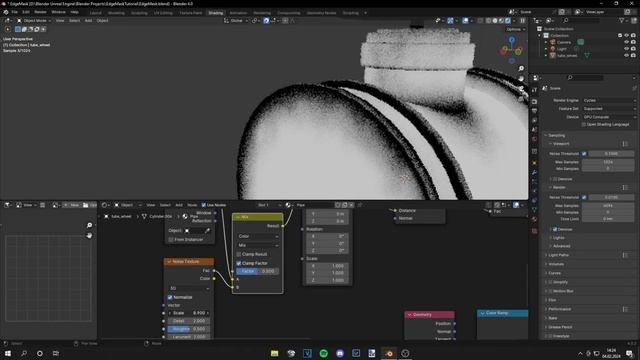Click the Windows Start button
The height and width of the screenshot is (360, 640).
[8, 353]
